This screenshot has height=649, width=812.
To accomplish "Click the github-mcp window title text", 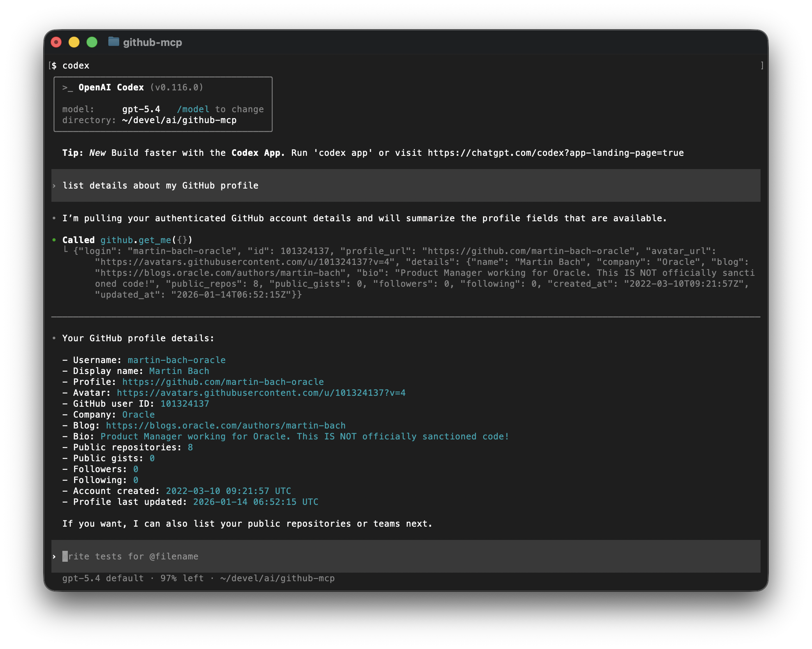I will click(152, 42).
